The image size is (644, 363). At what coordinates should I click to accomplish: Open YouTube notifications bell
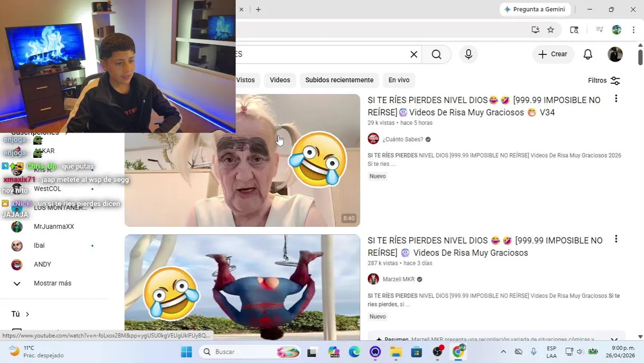pos(588,54)
